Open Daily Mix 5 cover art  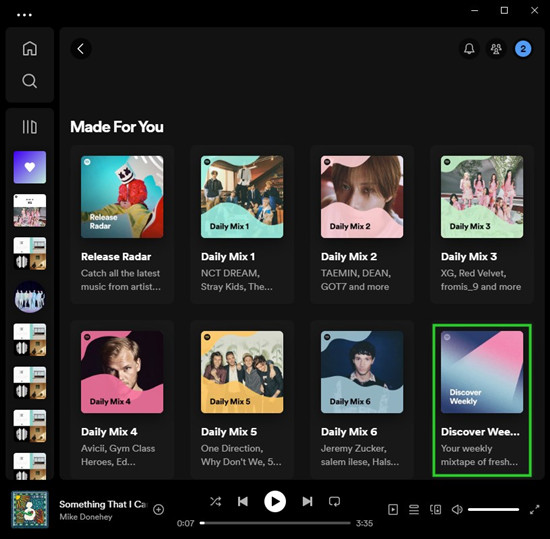click(242, 372)
